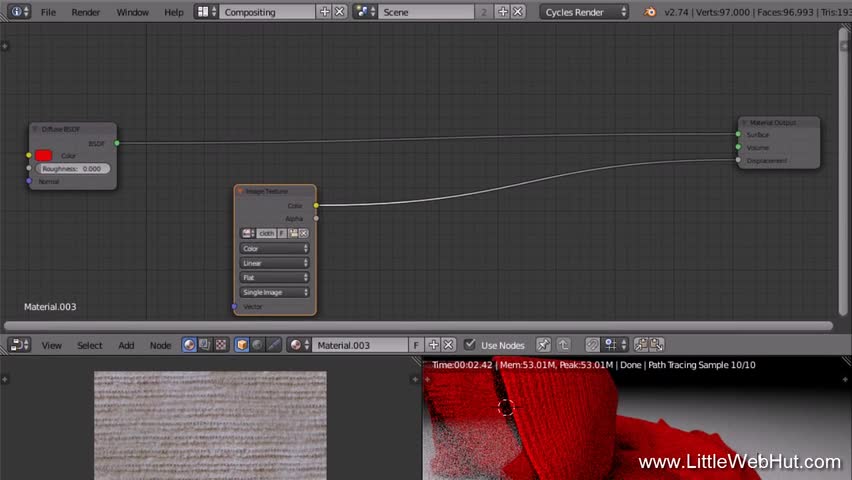Screen dimensions: 852x480
Task: Click the node editor horizontal scrollbar
Action: point(418,326)
